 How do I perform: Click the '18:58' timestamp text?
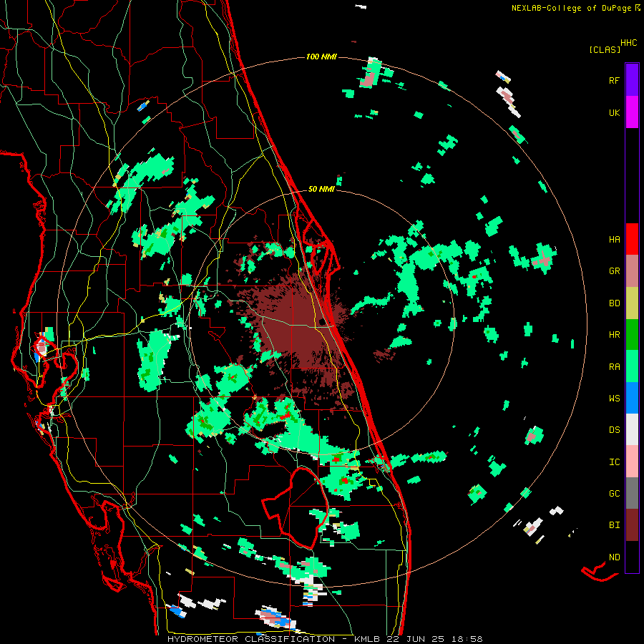coord(468,639)
